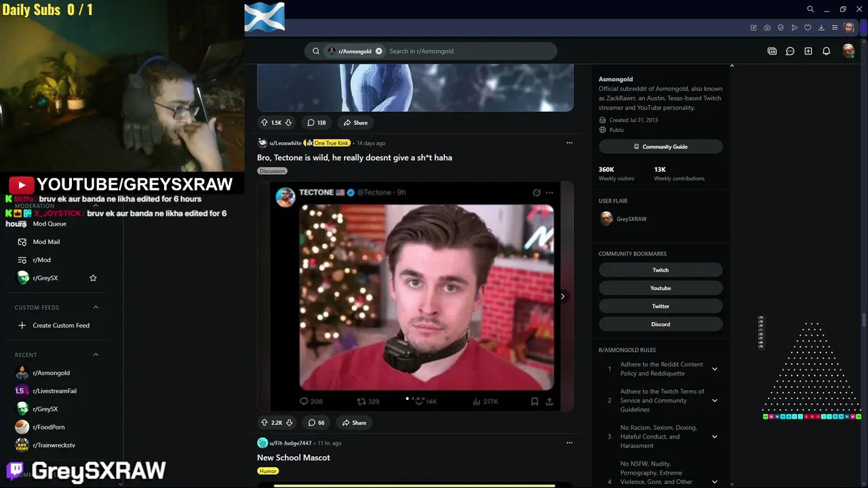Collapse the Custom Feeds section
868x488 pixels.
tap(96, 307)
